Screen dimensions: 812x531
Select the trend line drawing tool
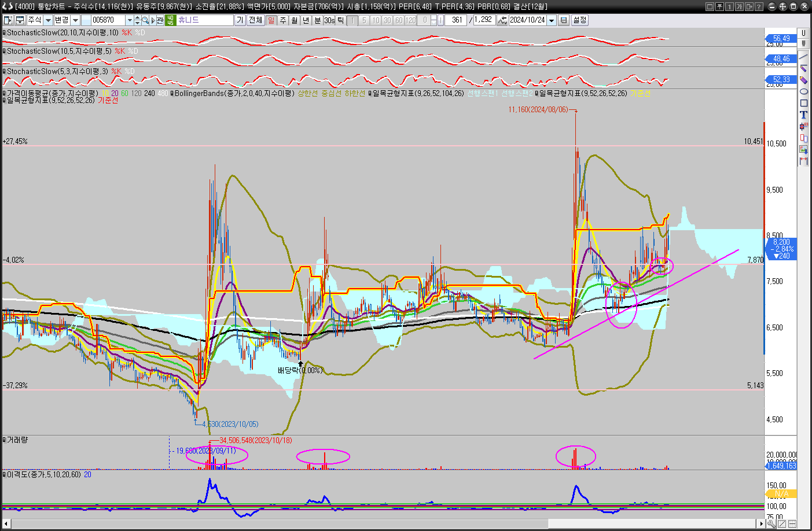803,57
